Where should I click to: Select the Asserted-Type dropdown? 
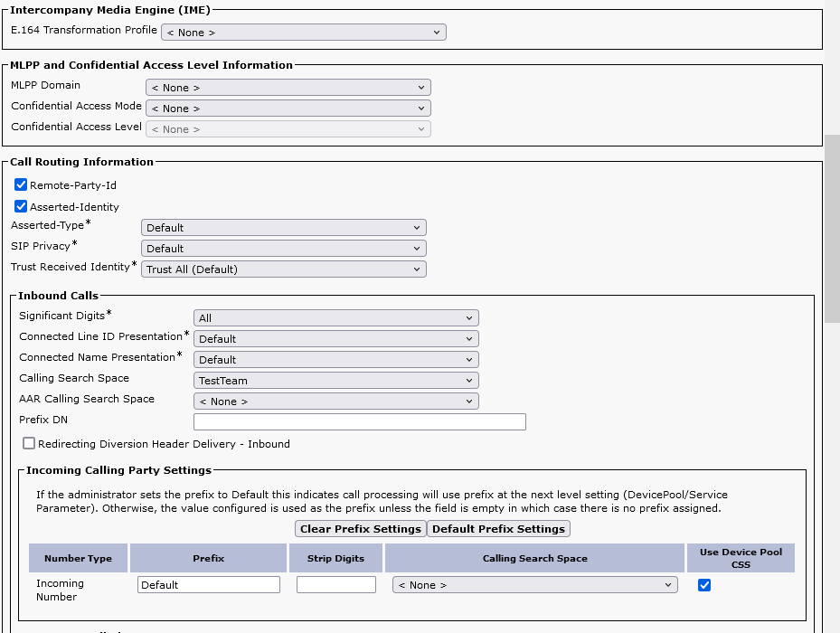point(283,228)
